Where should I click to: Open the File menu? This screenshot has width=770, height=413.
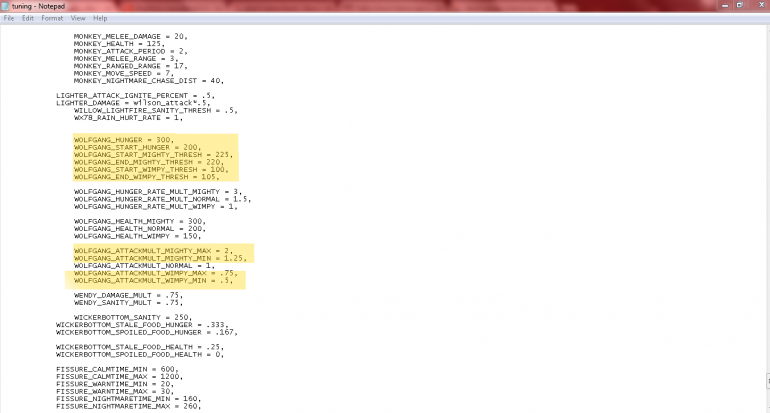pyautogui.click(x=8, y=18)
